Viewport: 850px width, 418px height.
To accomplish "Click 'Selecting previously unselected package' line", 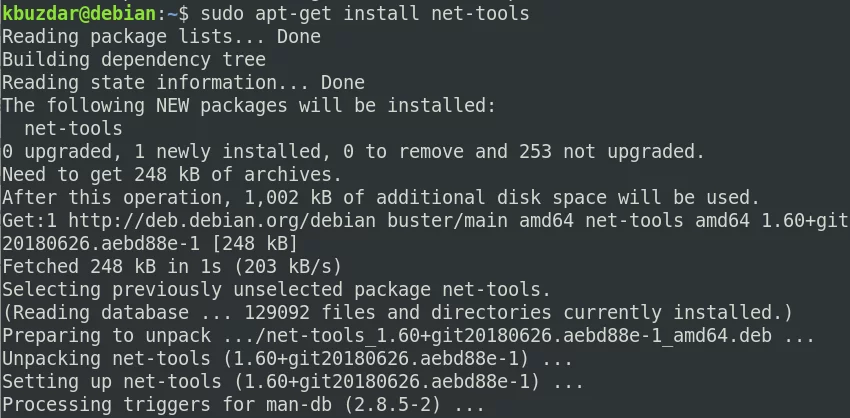I will pyautogui.click(x=276, y=290).
